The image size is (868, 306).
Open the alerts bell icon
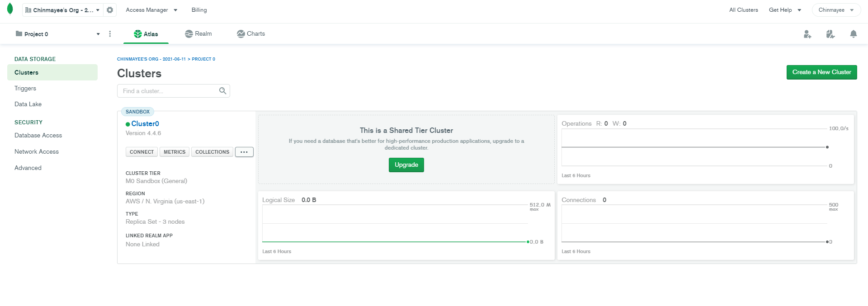tap(854, 34)
